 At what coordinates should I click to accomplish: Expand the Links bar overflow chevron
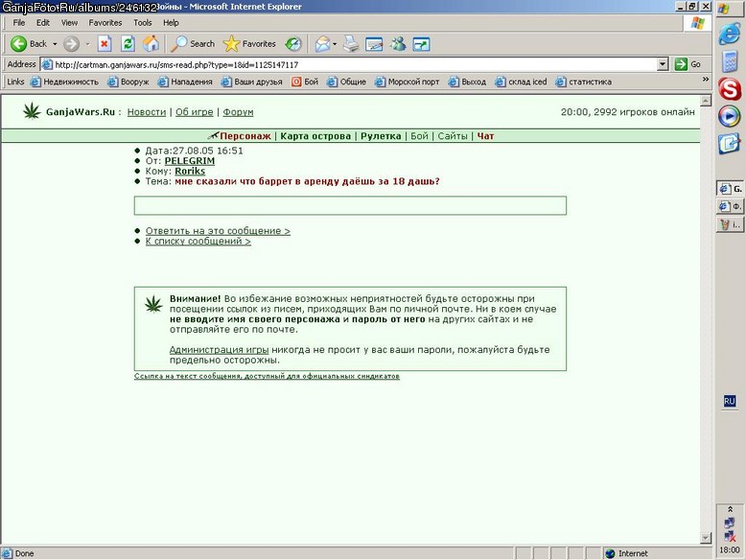(705, 80)
